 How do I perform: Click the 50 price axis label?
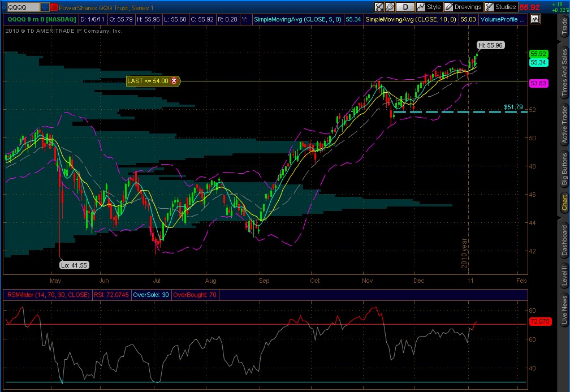(x=532, y=138)
